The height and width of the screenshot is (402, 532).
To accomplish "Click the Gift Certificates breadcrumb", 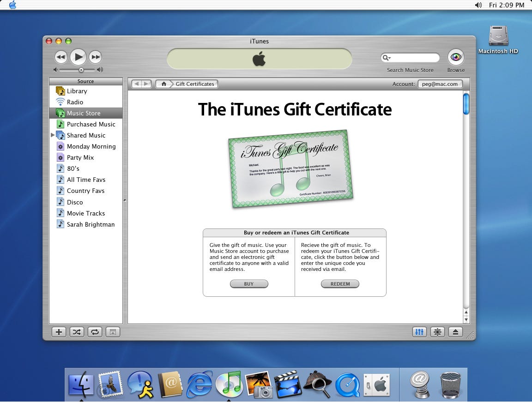I will 195,84.
